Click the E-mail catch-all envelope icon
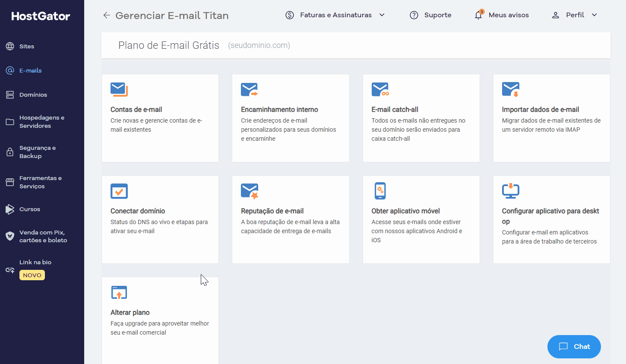This screenshot has height=364, width=626. point(380,89)
